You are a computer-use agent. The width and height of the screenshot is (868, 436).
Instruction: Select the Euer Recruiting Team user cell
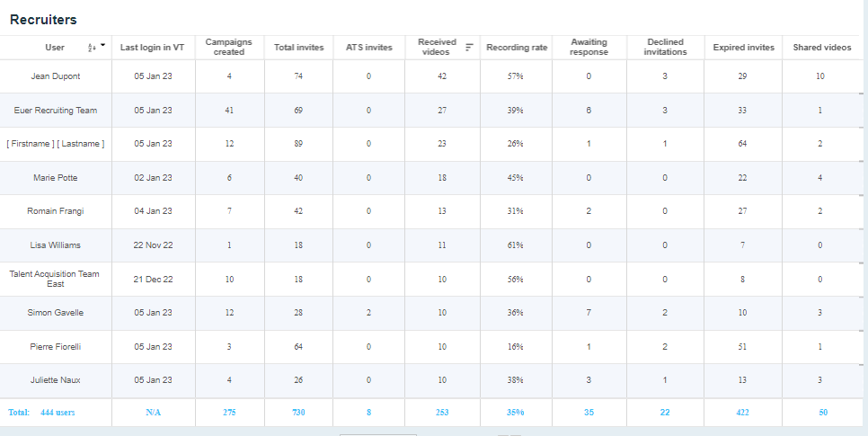tap(56, 111)
